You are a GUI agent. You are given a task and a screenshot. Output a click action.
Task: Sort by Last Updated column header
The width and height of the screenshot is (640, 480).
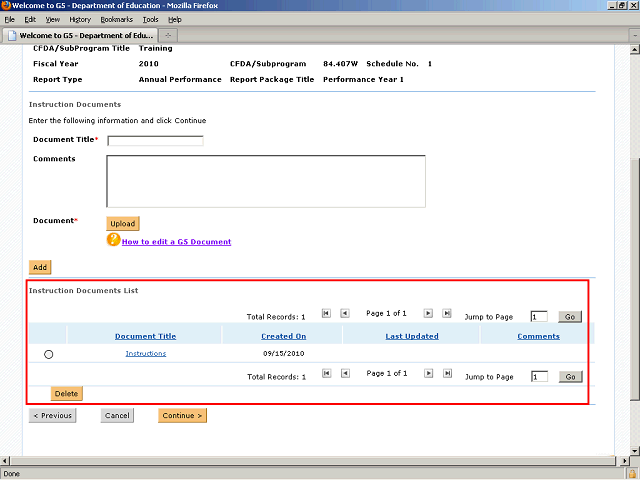[x=412, y=336]
